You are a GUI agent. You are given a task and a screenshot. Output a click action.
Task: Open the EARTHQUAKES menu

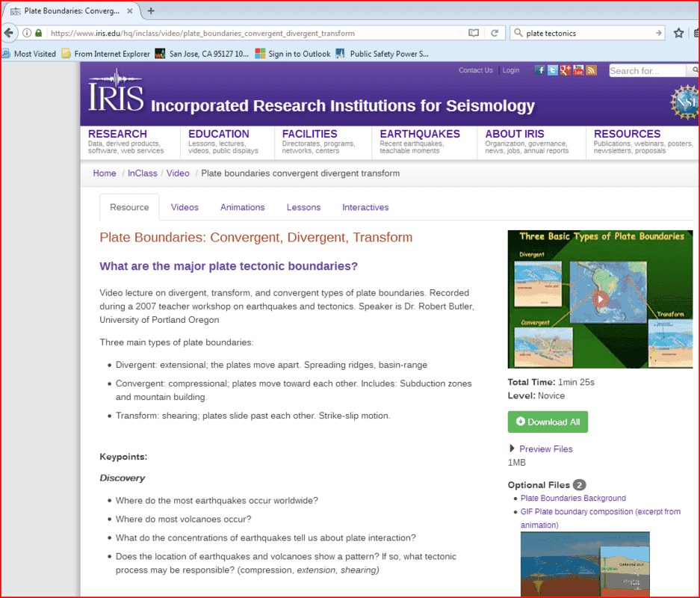pyautogui.click(x=420, y=134)
